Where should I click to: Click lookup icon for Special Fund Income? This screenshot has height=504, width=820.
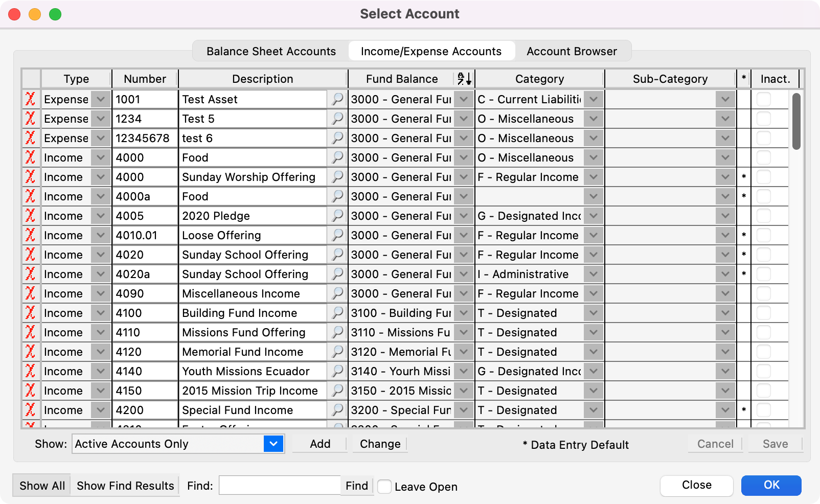(337, 410)
